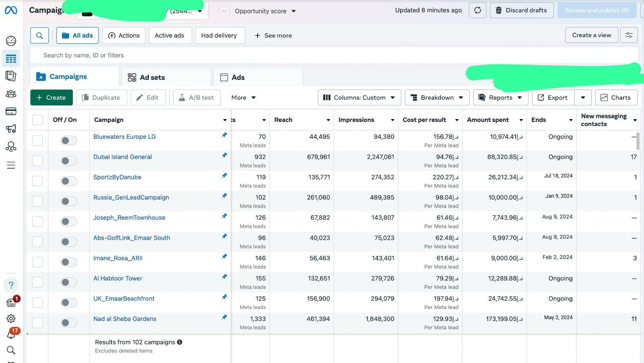Click the search magnifier filter button

[39, 35]
